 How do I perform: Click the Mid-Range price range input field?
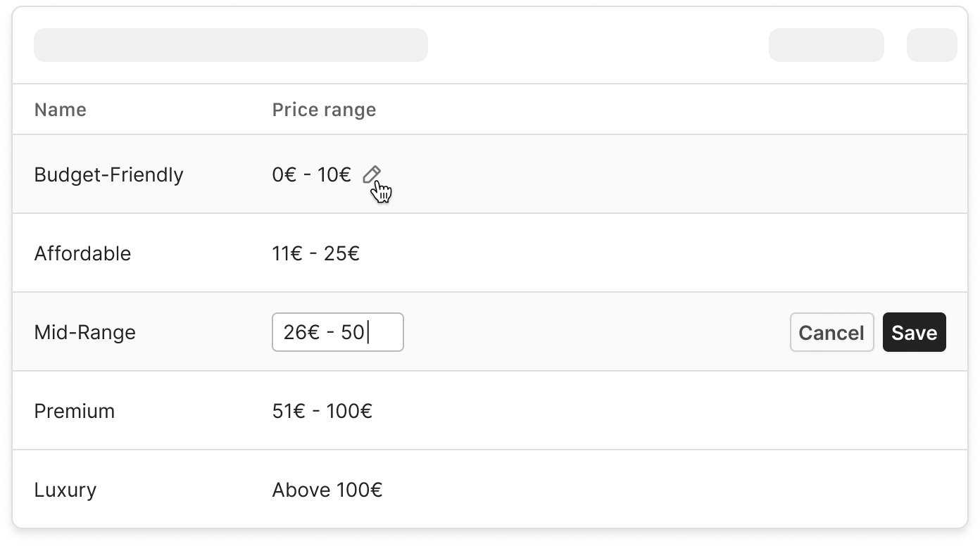[x=337, y=332]
